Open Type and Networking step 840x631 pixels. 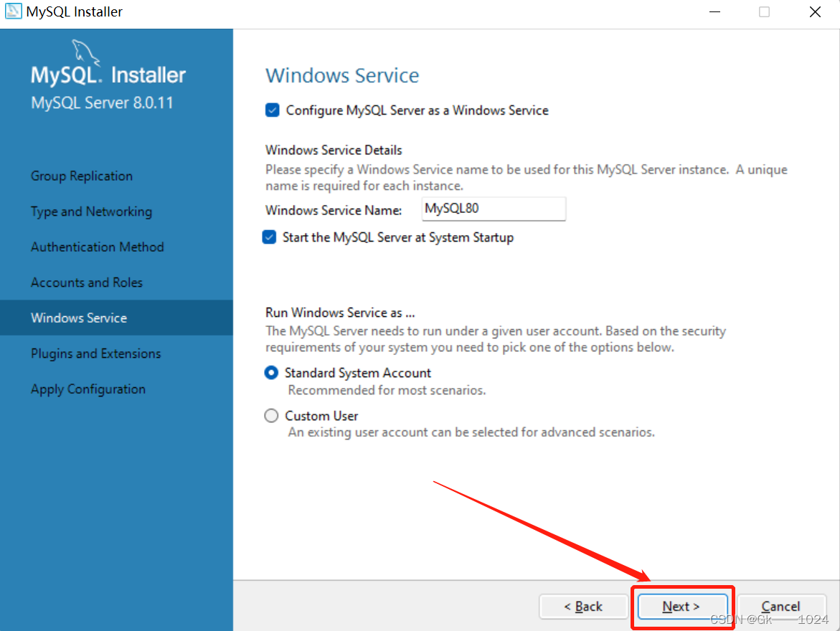click(92, 212)
